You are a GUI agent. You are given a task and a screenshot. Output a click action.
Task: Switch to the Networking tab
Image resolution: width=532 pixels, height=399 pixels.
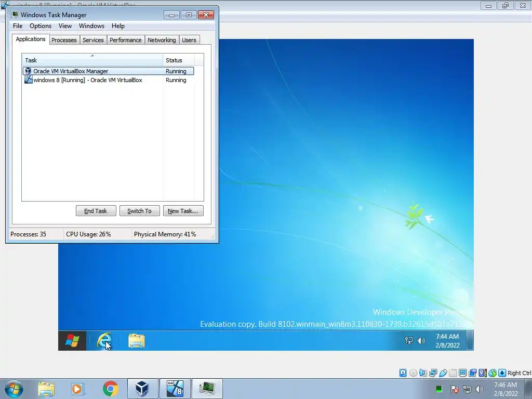pyautogui.click(x=162, y=40)
